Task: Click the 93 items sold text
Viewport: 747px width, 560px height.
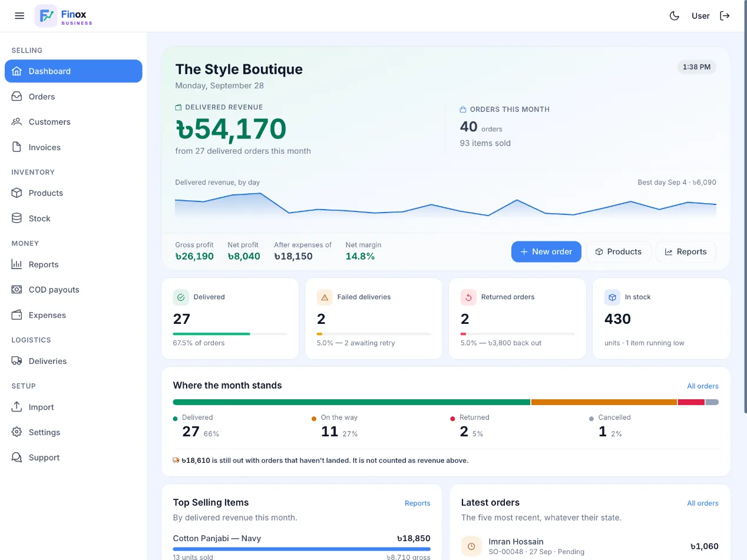Action: 485,143
